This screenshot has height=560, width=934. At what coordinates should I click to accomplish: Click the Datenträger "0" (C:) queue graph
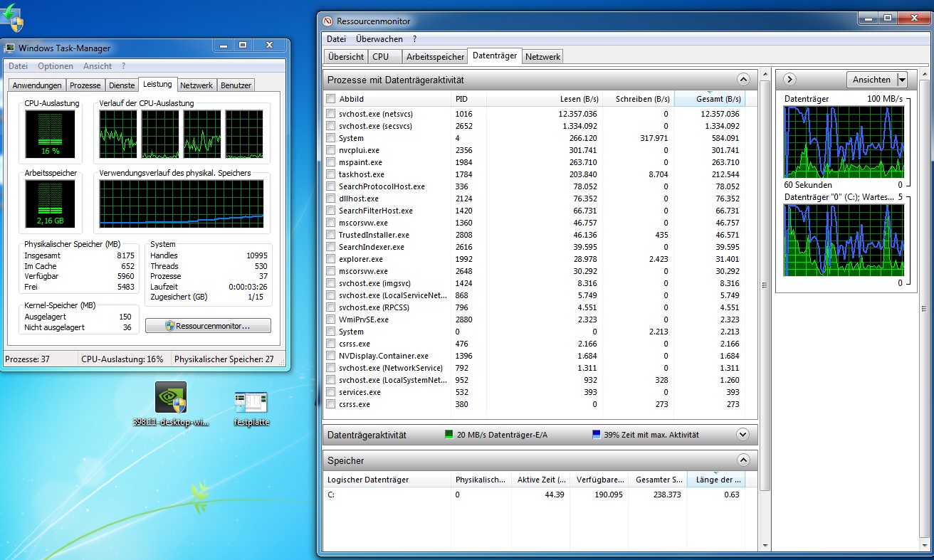pyautogui.click(x=844, y=240)
